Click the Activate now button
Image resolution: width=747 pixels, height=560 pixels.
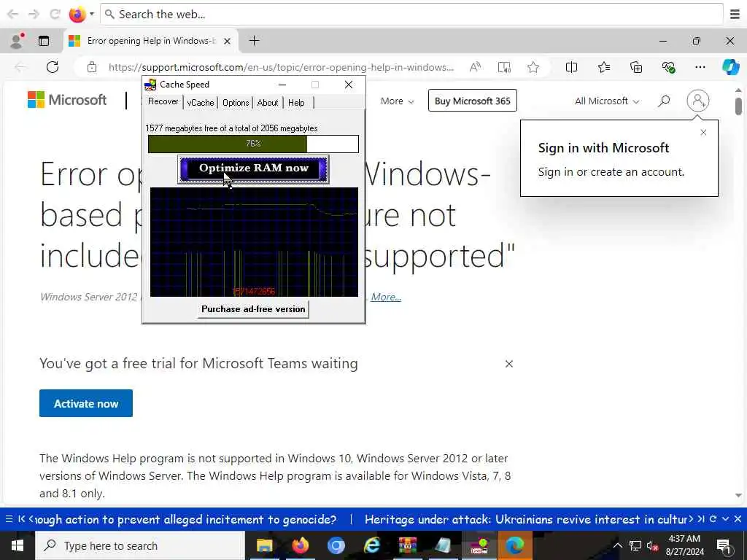coord(86,403)
